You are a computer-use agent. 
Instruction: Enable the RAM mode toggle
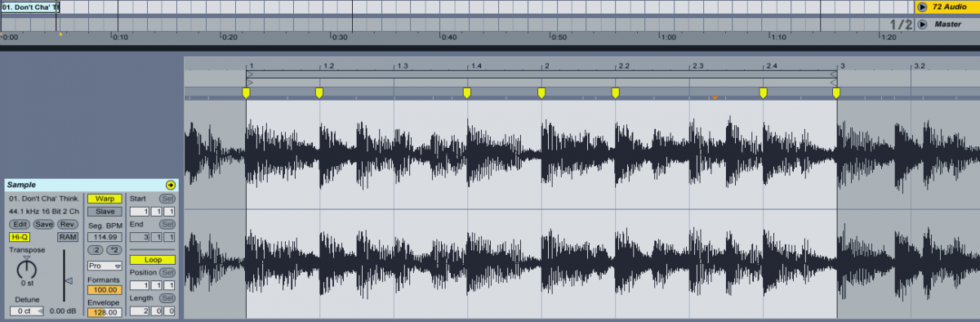68,237
